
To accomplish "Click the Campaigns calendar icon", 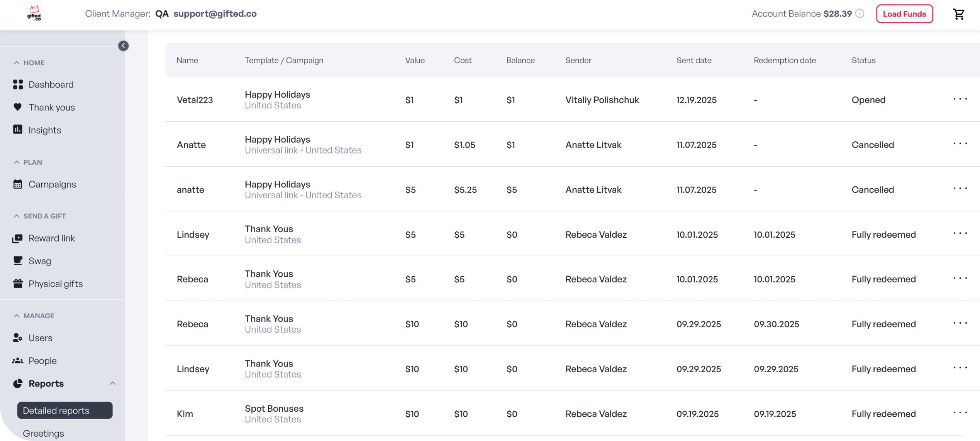I will tap(18, 184).
